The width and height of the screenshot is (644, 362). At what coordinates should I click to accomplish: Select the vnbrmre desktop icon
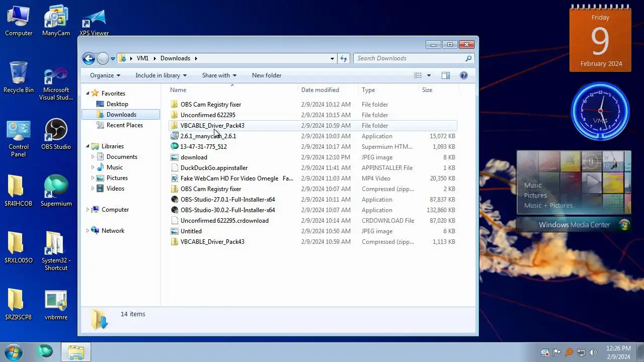[56, 305]
